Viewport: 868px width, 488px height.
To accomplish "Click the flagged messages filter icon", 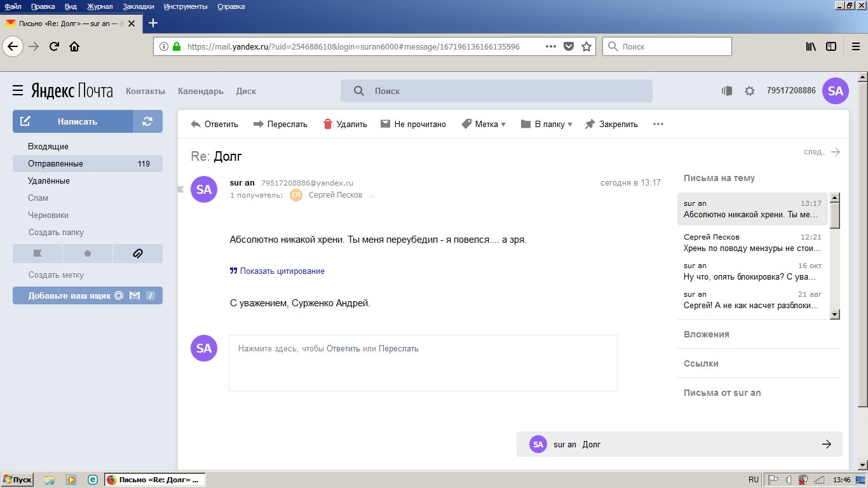I will [37, 254].
